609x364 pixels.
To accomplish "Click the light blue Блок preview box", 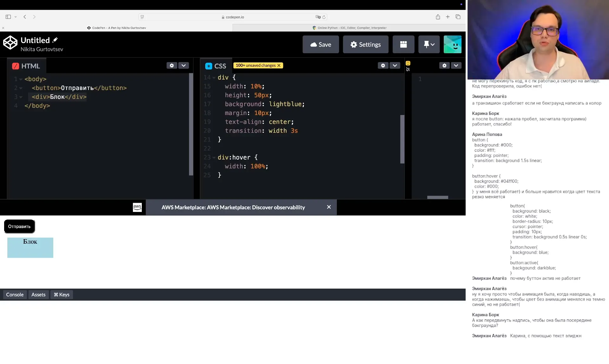I will click(x=30, y=248).
